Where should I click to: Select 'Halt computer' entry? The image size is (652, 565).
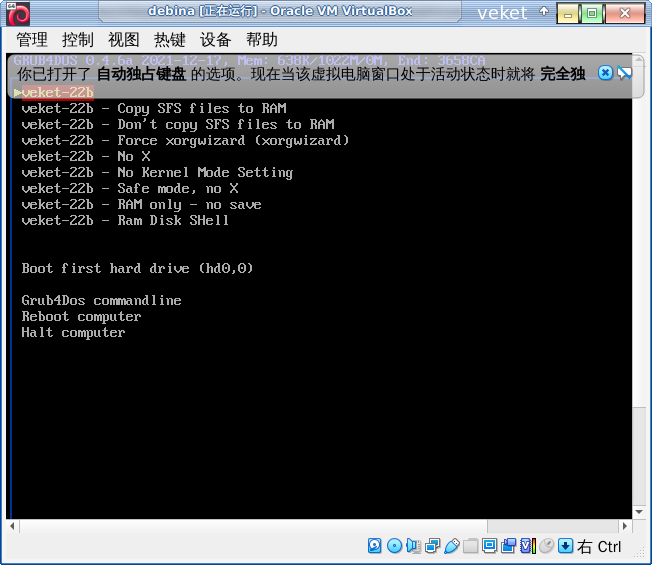pos(73,333)
